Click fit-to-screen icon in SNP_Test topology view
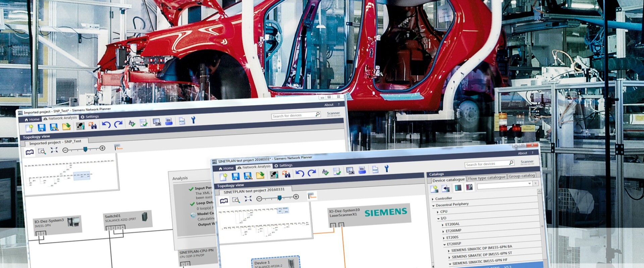This screenshot has width=644, height=268. pos(54,150)
